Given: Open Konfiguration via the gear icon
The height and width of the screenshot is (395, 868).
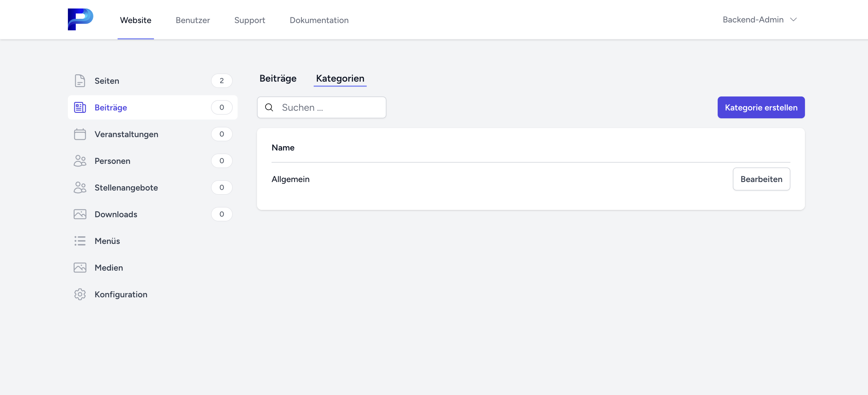Looking at the screenshot, I should (80, 294).
